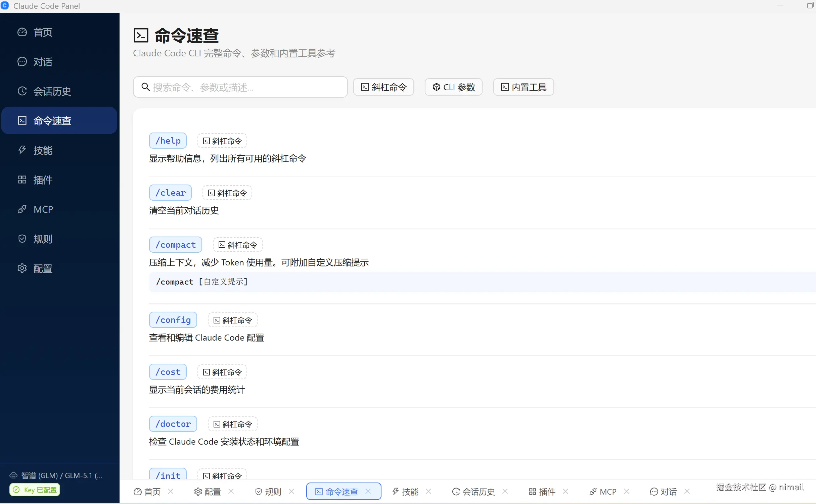Open 配置 settings gear in sidebar
Image resolution: width=816 pixels, height=504 pixels.
coord(22,268)
